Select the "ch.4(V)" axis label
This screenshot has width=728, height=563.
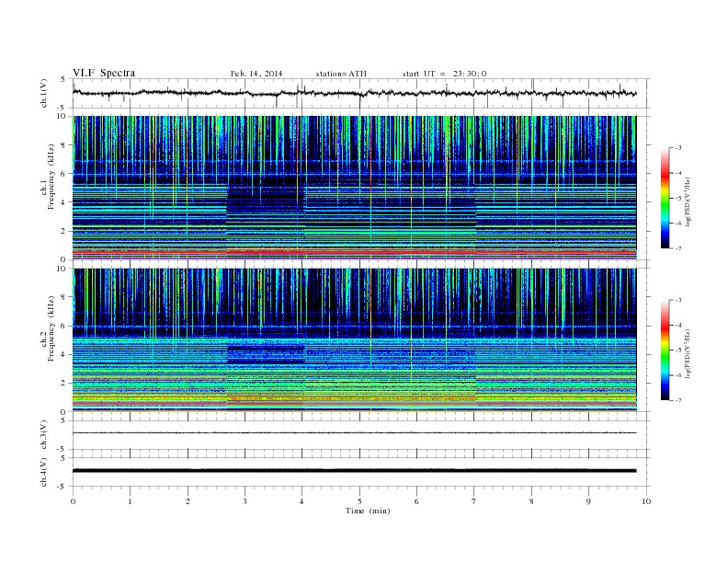click(x=44, y=472)
